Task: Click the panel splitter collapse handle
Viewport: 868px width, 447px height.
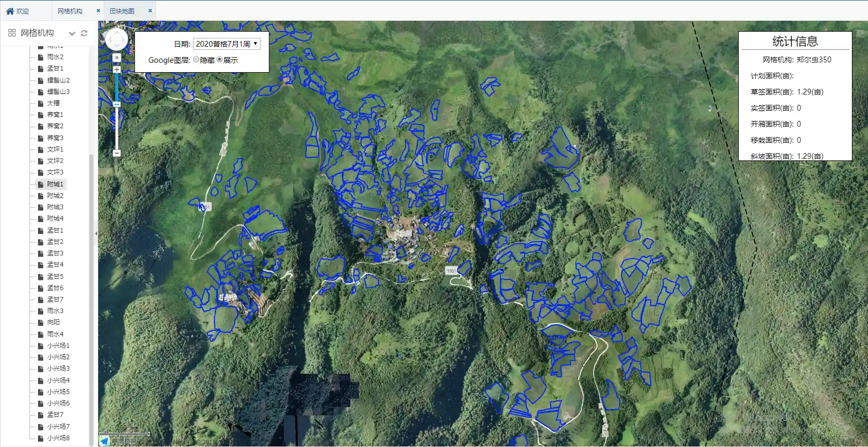Action: pyautogui.click(x=96, y=234)
